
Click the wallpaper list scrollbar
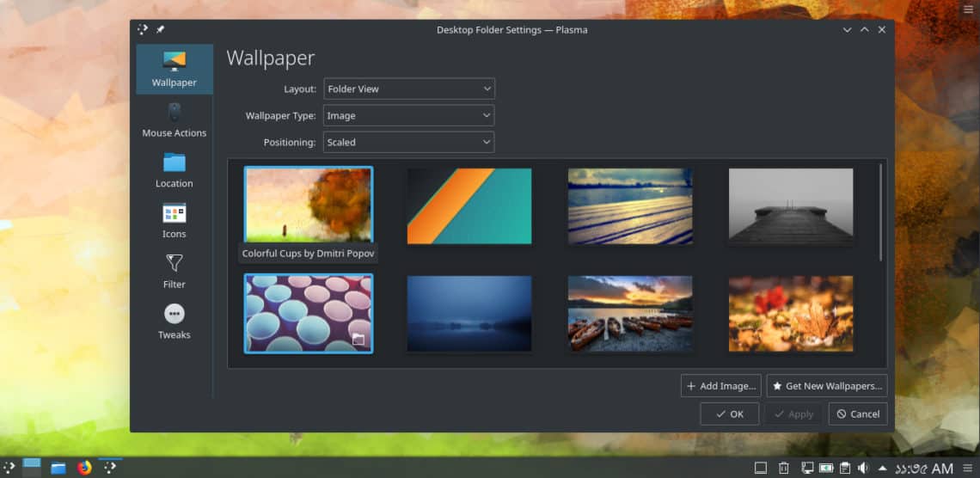[x=880, y=212]
